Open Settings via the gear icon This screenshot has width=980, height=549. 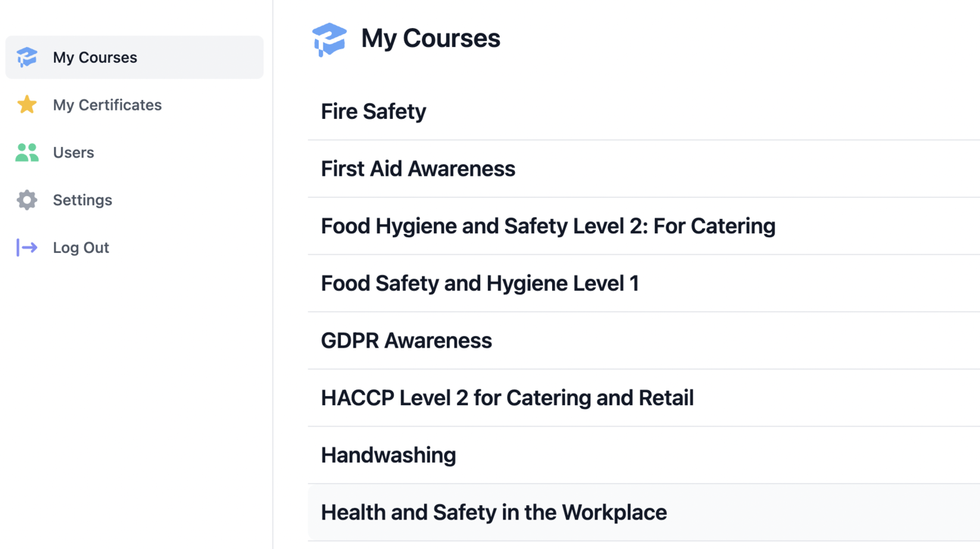click(x=26, y=200)
